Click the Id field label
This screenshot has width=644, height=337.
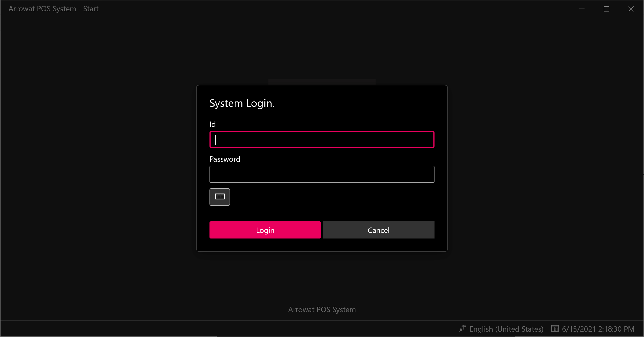pyautogui.click(x=212, y=124)
